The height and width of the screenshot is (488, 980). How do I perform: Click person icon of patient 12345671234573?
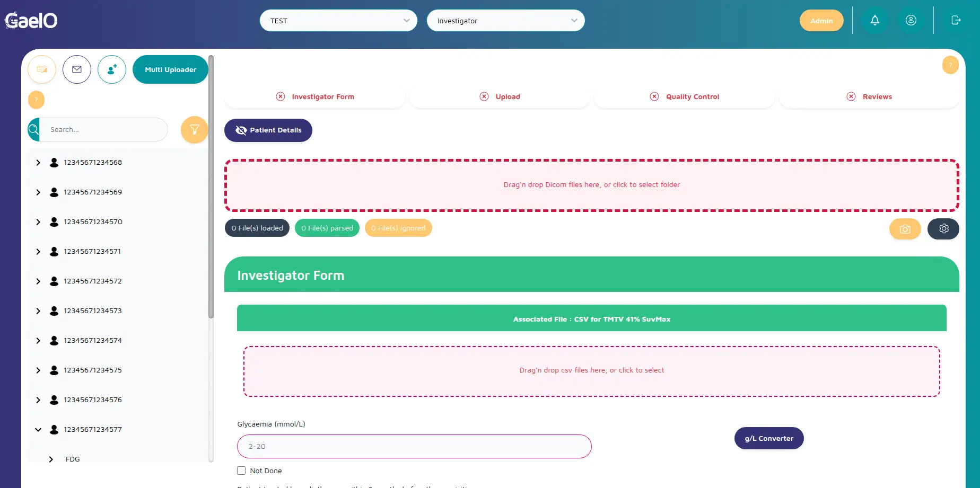(x=54, y=310)
